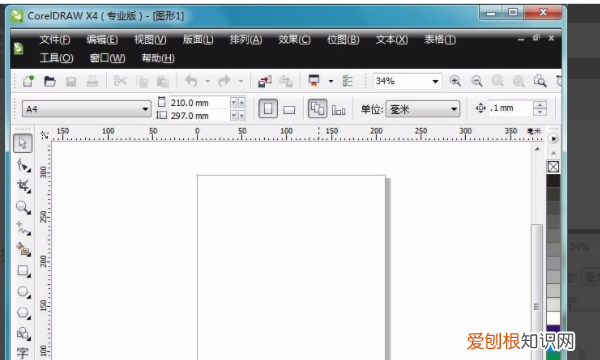Image resolution: width=600 pixels, height=360 pixels.
Task: Open the 文本(X) menu
Action: (391, 39)
